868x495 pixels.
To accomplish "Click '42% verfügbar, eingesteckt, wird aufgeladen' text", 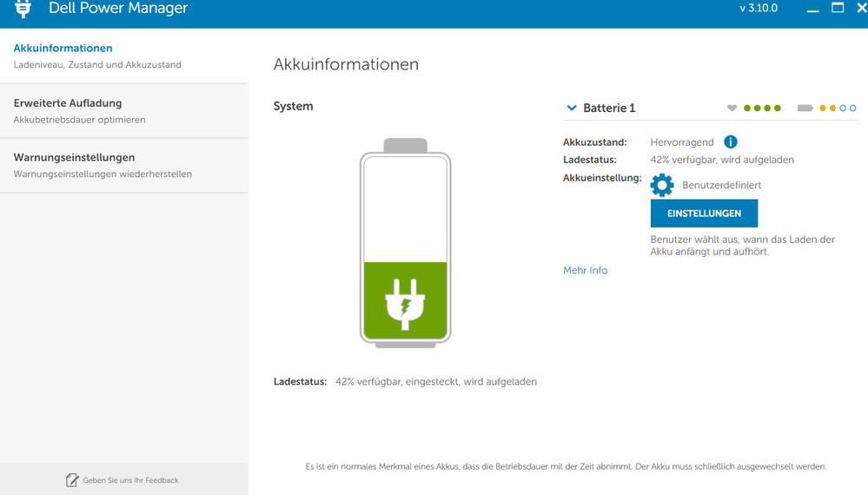I will click(435, 381).
